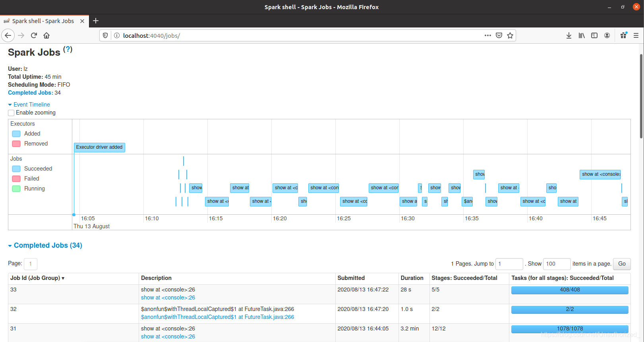The width and height of the screenshot is (644, 342).
Task: Open the Firefox hamburger menu
Action: tap(636, 35)
